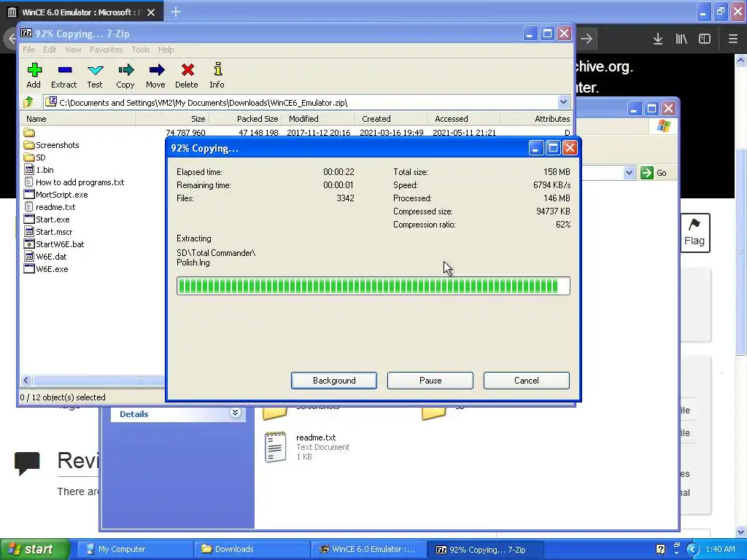The image size is (747, 560).
Task: Click the Background button
Action: click(334, 381)
